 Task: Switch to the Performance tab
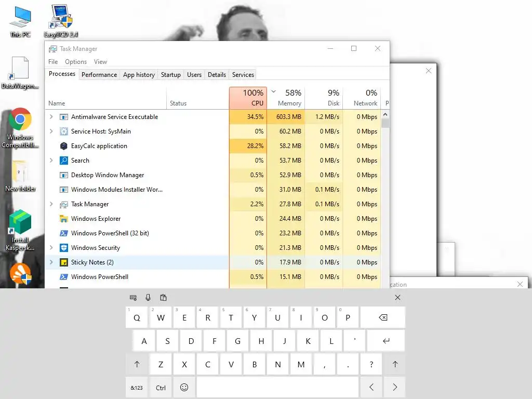coord(99,75)
